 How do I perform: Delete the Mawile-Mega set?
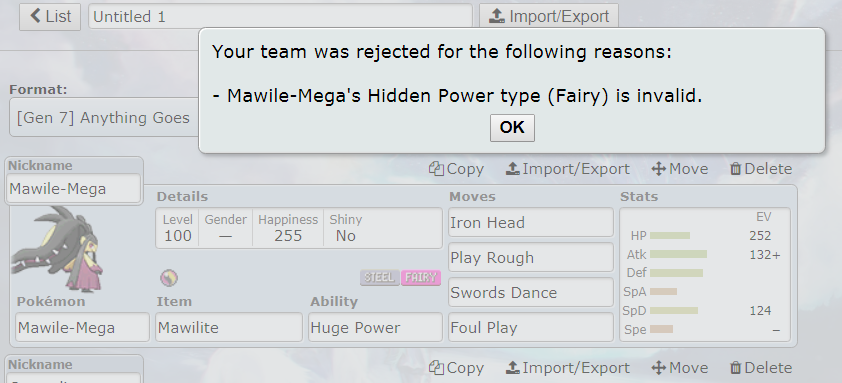(761, 169)
